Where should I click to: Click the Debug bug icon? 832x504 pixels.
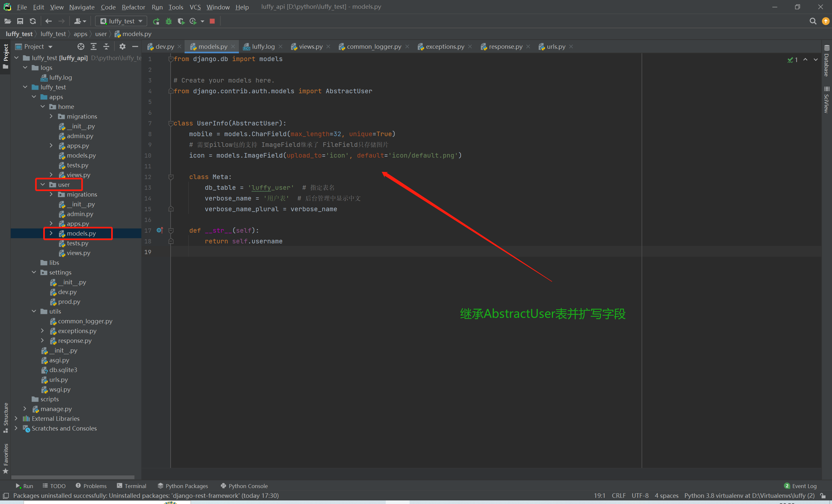[168, 21]
